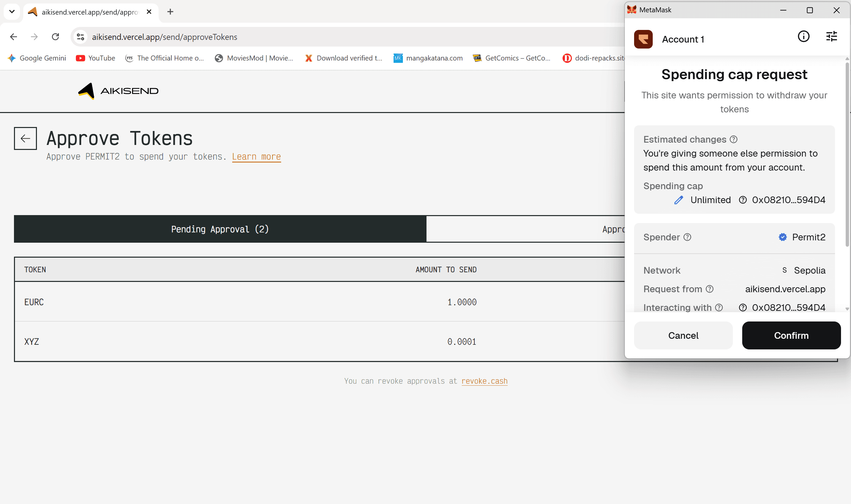This screenshot has height=504, width=851.
Task: Close the aikisend.vercel.app browser tab
Action: click(149, 12)
